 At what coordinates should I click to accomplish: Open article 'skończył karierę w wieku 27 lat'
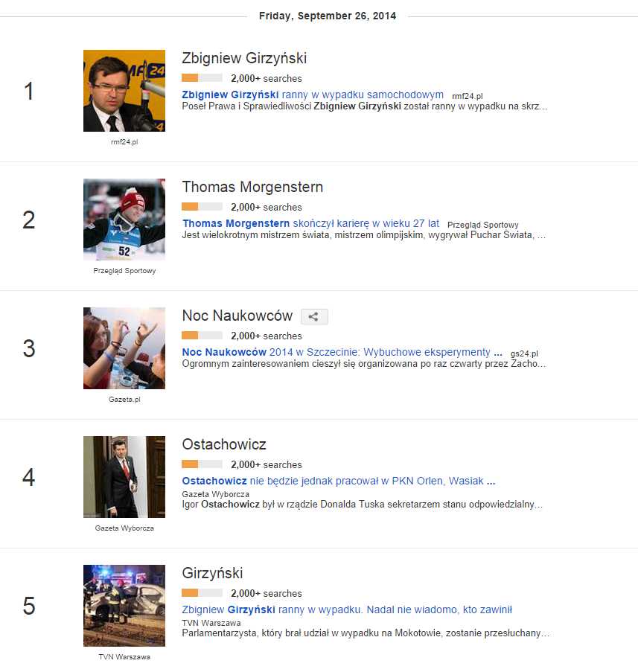[310, 224]
